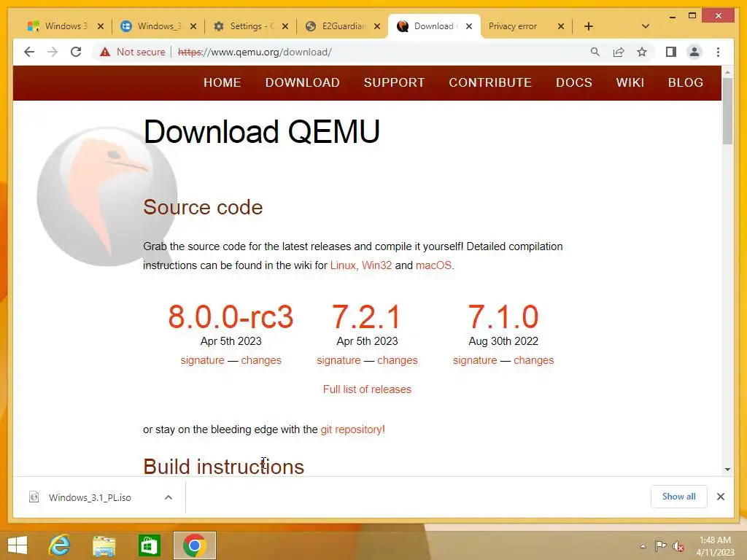Close the active Download tab
The height and width of the screenshot is (560, 747).
tap(469, 26)
